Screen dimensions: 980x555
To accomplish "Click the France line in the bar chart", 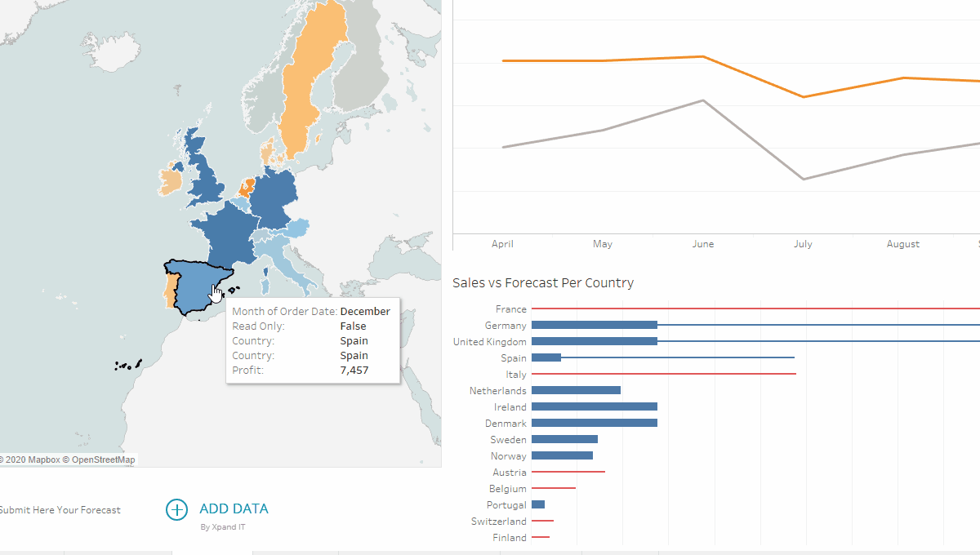I will click(x=735, y=309).
